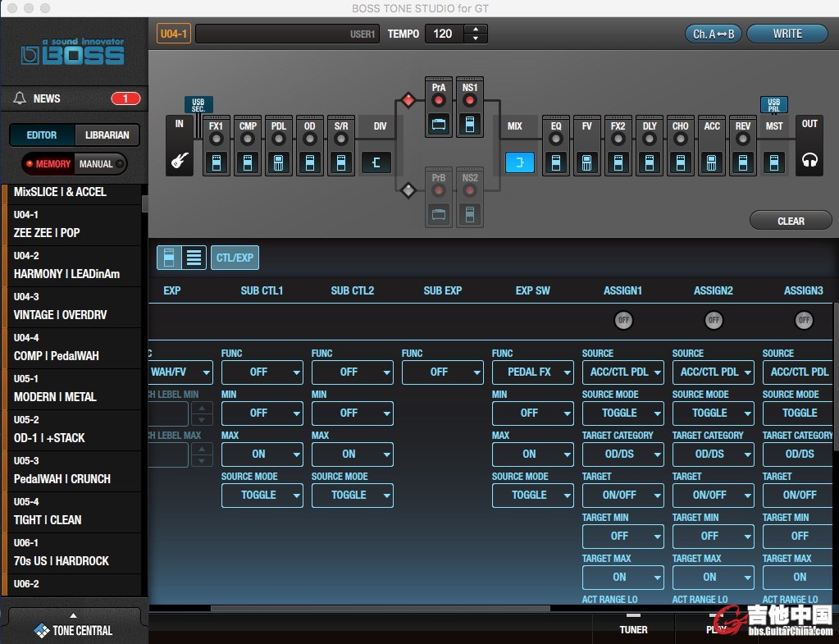Image resolution: width=839 pixels, height=644 pixels.
Task: Open SUB EXP FUNC dropdown
Action: [x=443, y=372]
